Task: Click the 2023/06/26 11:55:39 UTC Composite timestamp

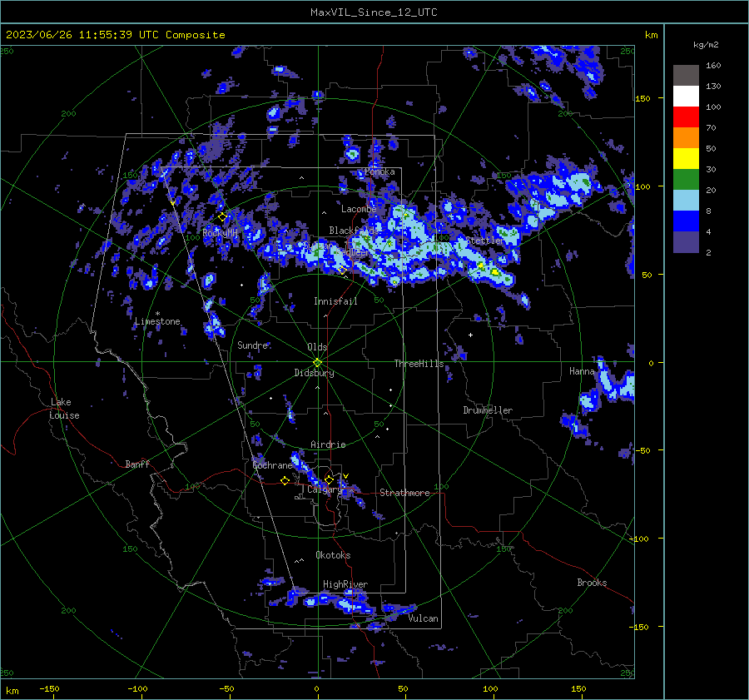Action: [x=115, y=35]
